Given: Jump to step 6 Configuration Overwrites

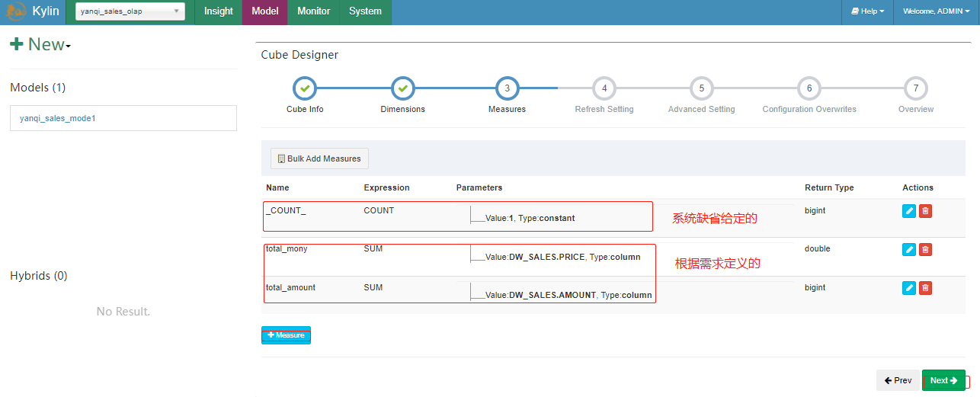Looking at the screenshot, I should pos(809,89).
